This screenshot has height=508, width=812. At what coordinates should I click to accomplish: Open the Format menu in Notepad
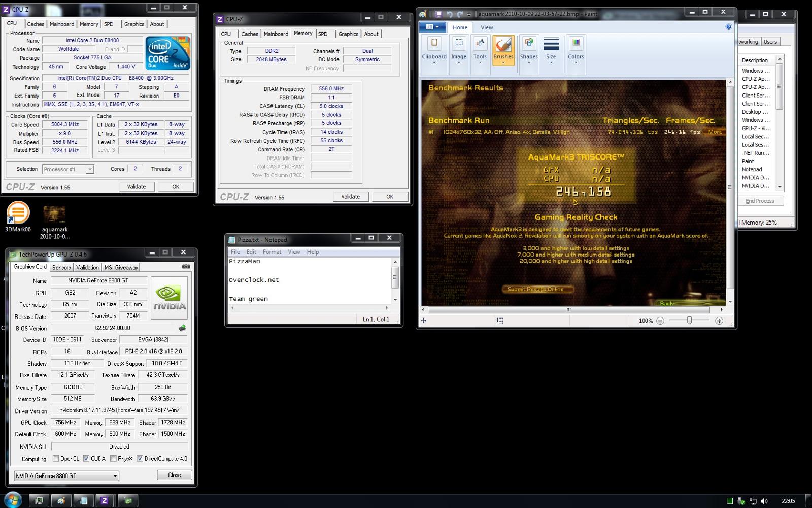point(272,252)
